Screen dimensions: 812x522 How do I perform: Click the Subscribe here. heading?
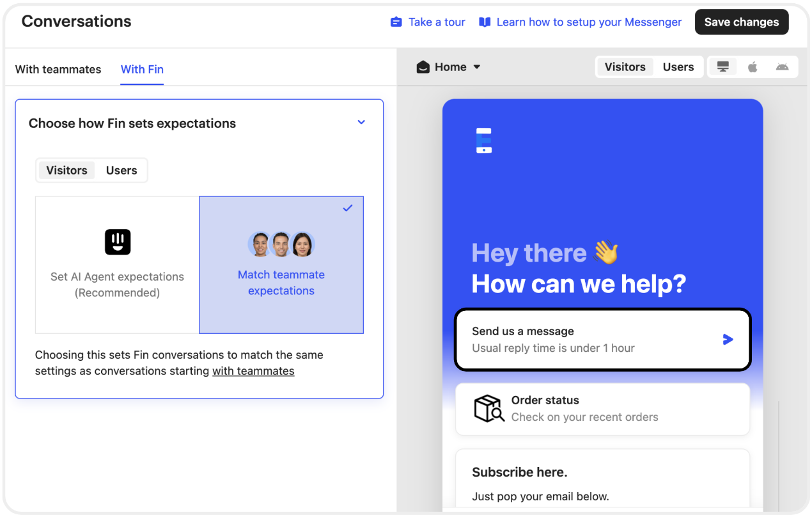pos(520,472)
